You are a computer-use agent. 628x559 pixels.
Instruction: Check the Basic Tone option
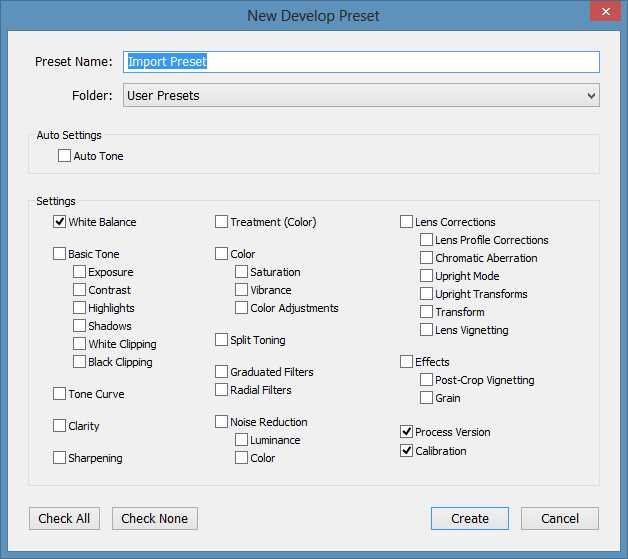tap(60, 254)
